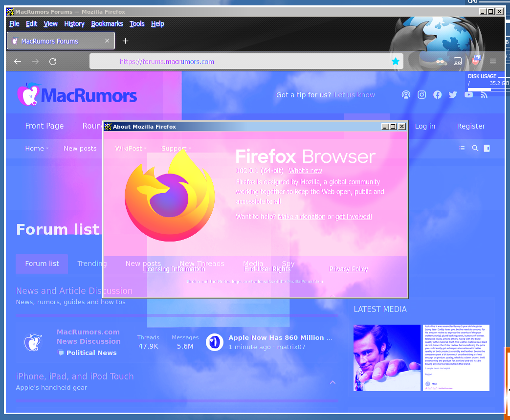510x420 pixels.
Task: Open the MacRumors YouTube icon
Action: 468,95
